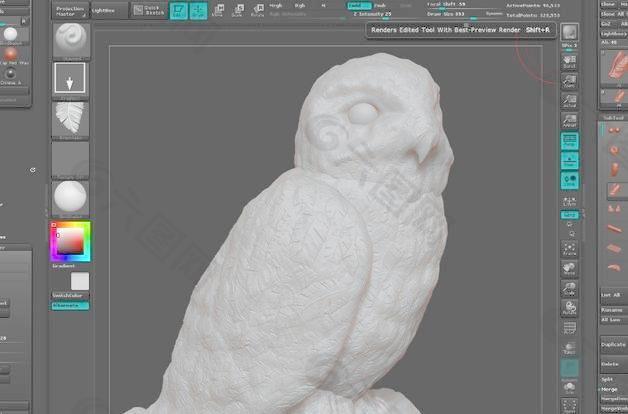Click the Scale transform tool icon

click(238, 11)
